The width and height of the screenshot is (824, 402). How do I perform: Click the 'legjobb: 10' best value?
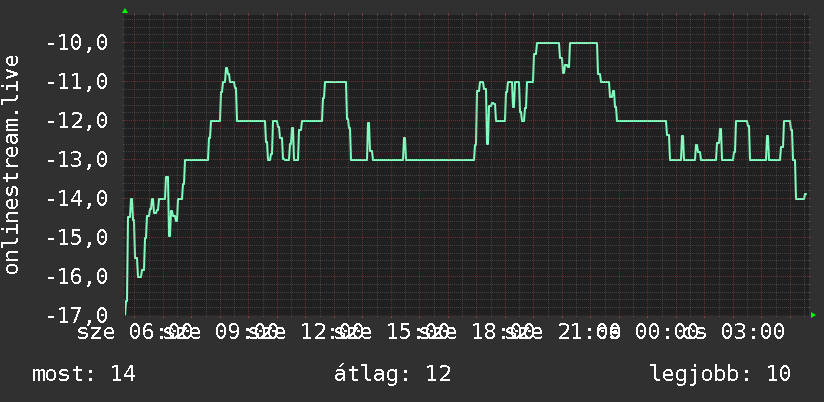coord(720,374)
